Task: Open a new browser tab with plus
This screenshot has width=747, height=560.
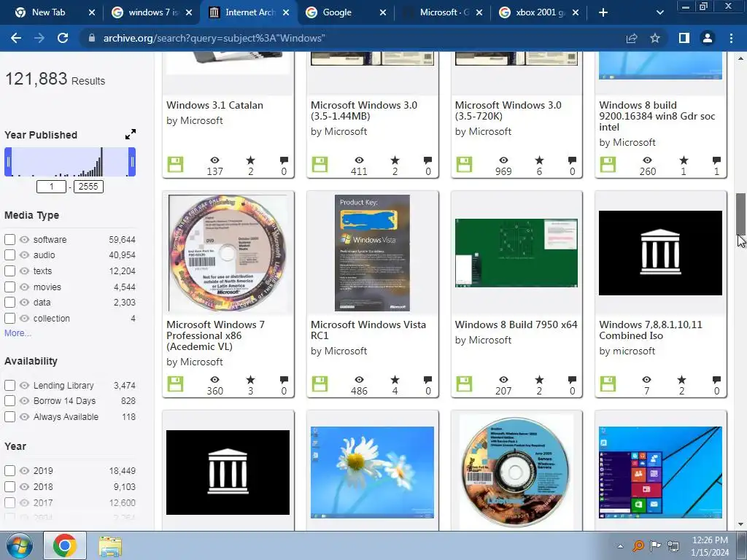Action: 603,12
